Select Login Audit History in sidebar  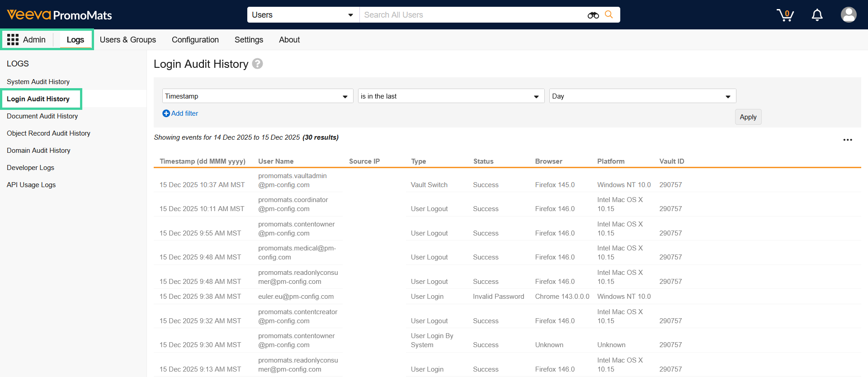pos(38,99)
